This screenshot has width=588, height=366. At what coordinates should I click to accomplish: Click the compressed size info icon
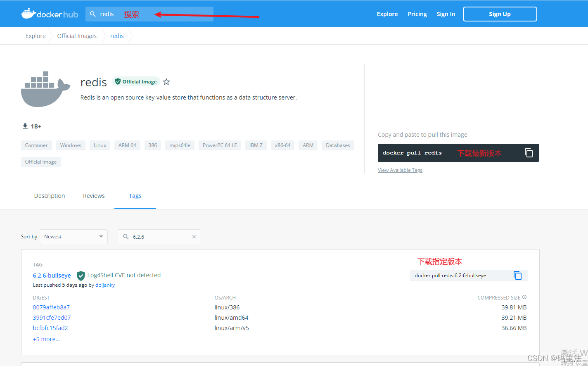pos(524,297)
